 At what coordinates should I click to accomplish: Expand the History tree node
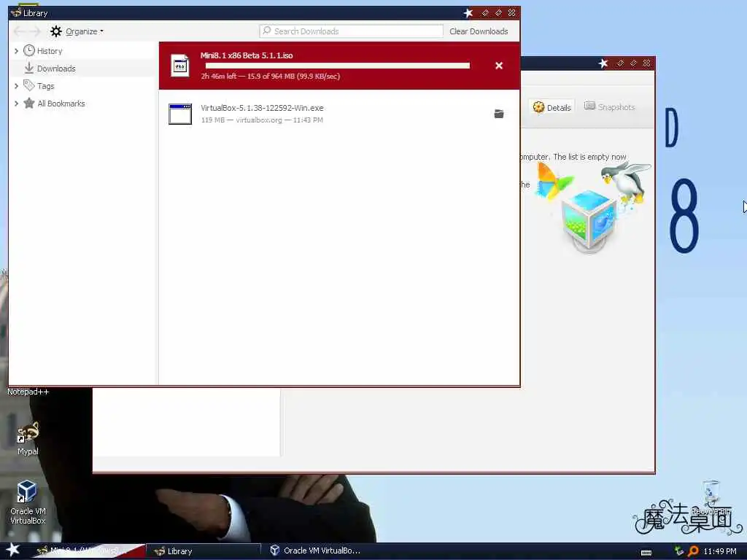click(16, 51)
